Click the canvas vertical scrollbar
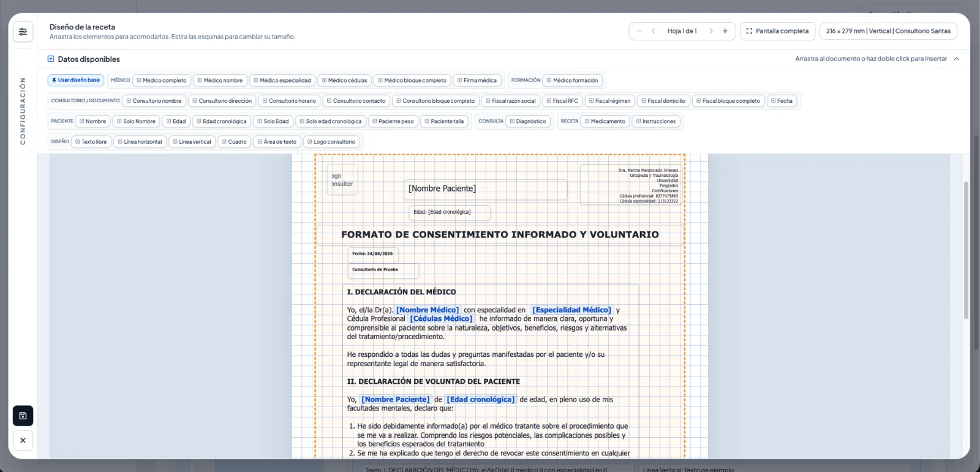The width and height of the screenshot is (980, 472). 966,250
